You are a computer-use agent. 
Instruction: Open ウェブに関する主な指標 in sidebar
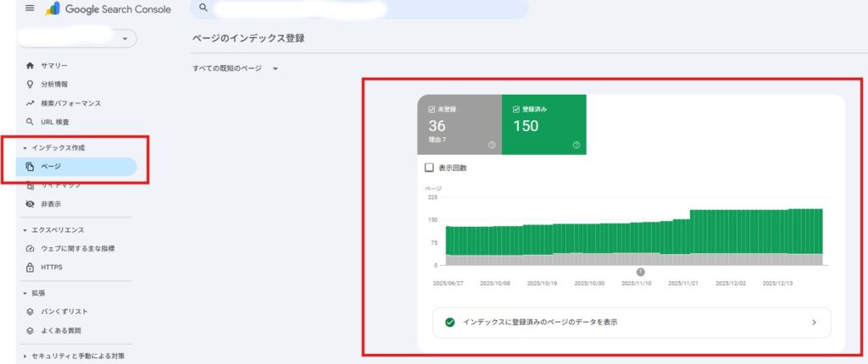click(x=78, y=249)
